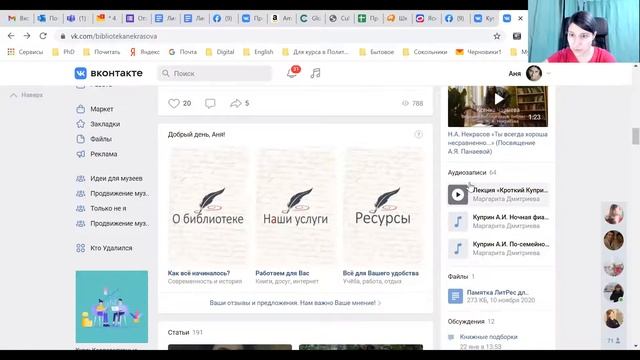Switch to the Amazon browser tab
The width and height of the screenshot is (640, 360).
pos(282,18)
